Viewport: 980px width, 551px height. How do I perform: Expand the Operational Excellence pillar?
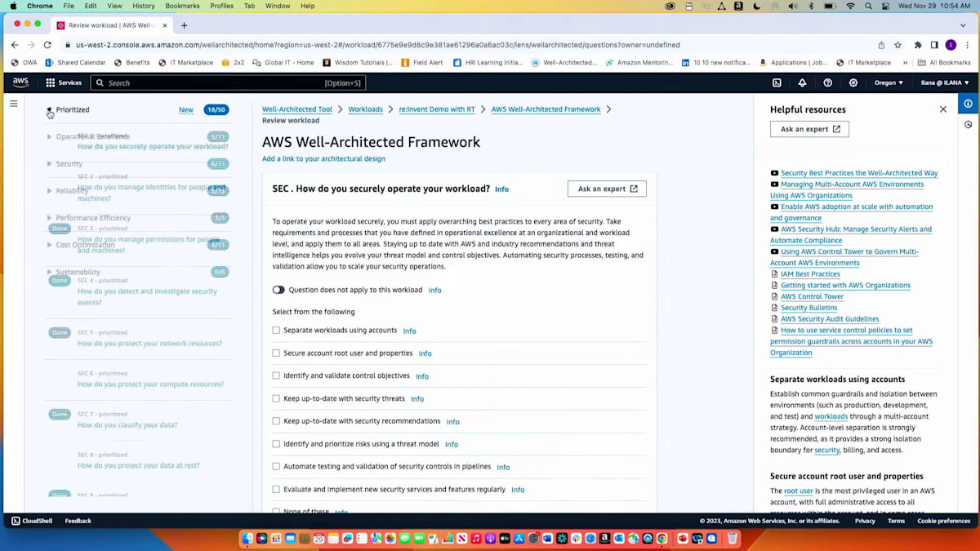point(49,136)
